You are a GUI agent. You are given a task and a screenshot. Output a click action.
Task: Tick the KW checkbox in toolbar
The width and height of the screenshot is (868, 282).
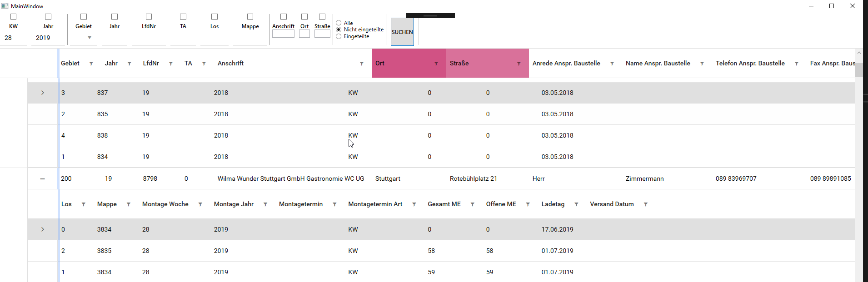[14, 17]
